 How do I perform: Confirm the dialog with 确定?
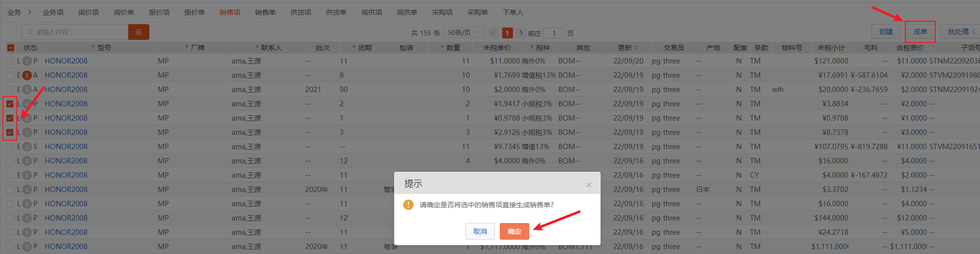(x=514, y=231)
